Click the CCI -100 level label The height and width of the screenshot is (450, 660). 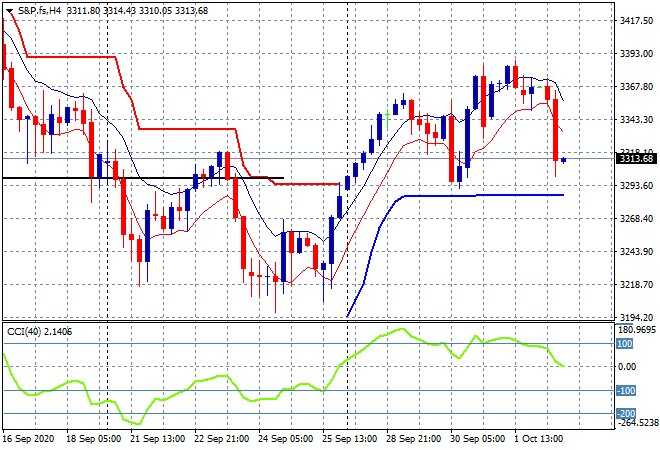pos(626,391)
